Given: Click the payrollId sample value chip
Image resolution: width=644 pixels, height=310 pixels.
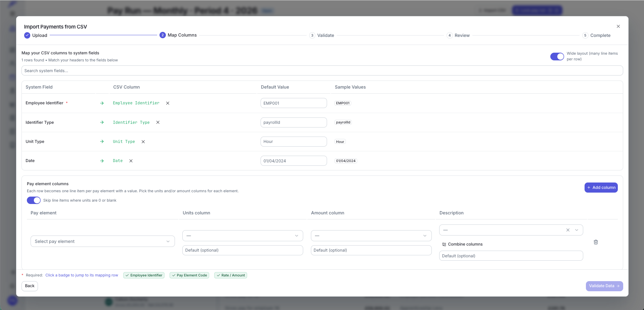Looking at the screenshot, I should coord(343,122).
